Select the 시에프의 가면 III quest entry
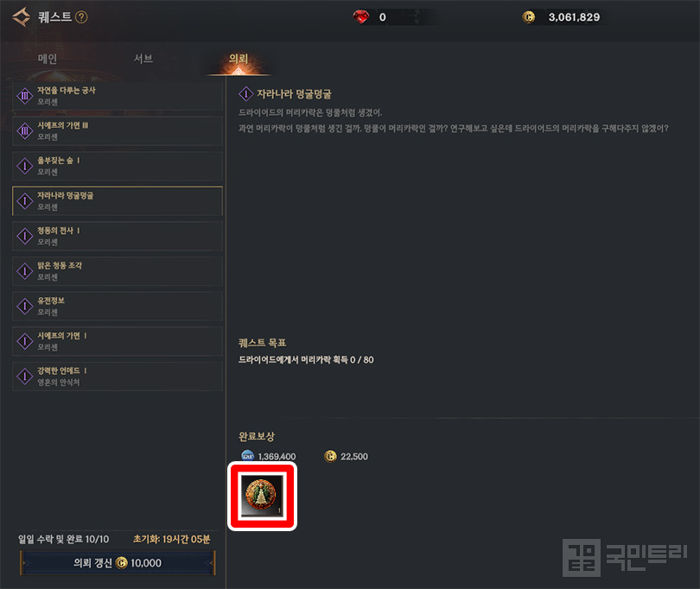This screenshot has width=700, height=589. click(x=118, y=131)
